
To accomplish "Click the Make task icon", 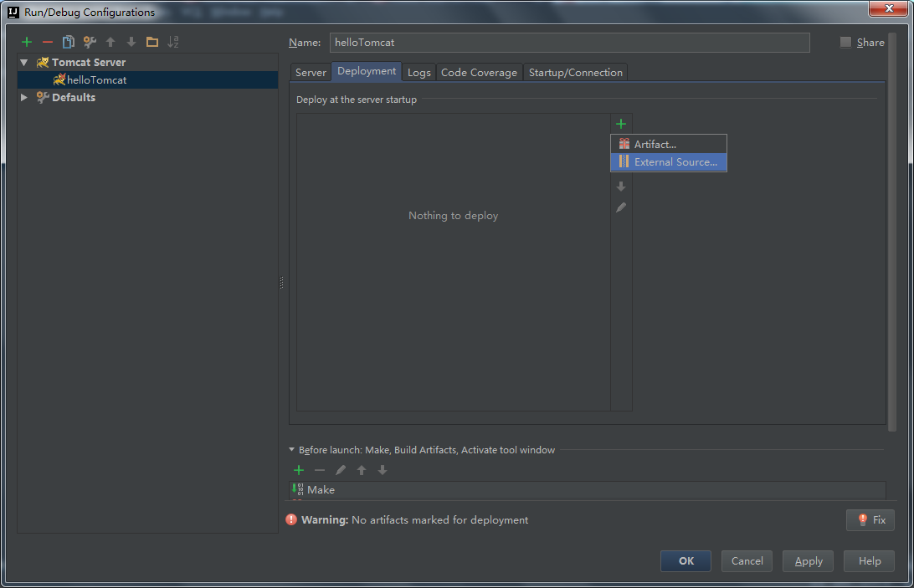I will tap(297, 489).
